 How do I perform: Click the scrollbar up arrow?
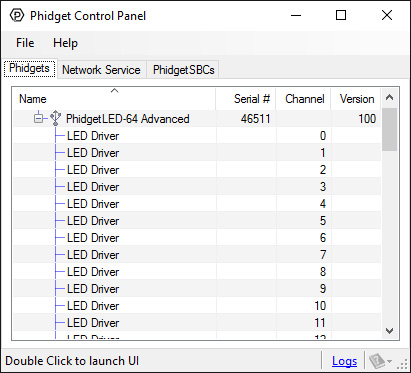click(389, 98)
